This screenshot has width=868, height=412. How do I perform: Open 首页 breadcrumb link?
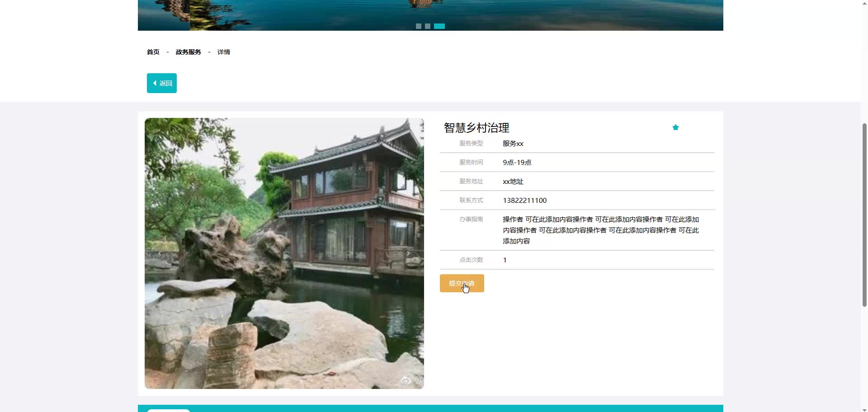tap(153, 52)
